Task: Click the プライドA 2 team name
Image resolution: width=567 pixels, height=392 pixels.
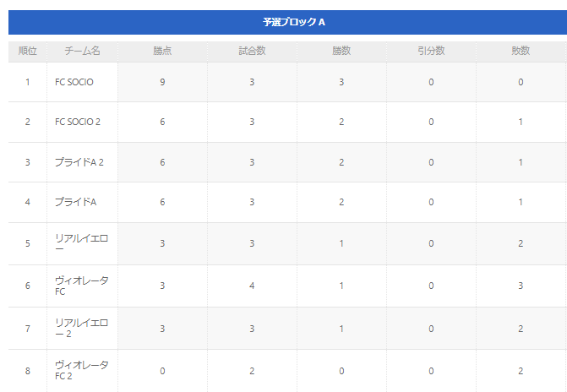Action: [79, 162]
